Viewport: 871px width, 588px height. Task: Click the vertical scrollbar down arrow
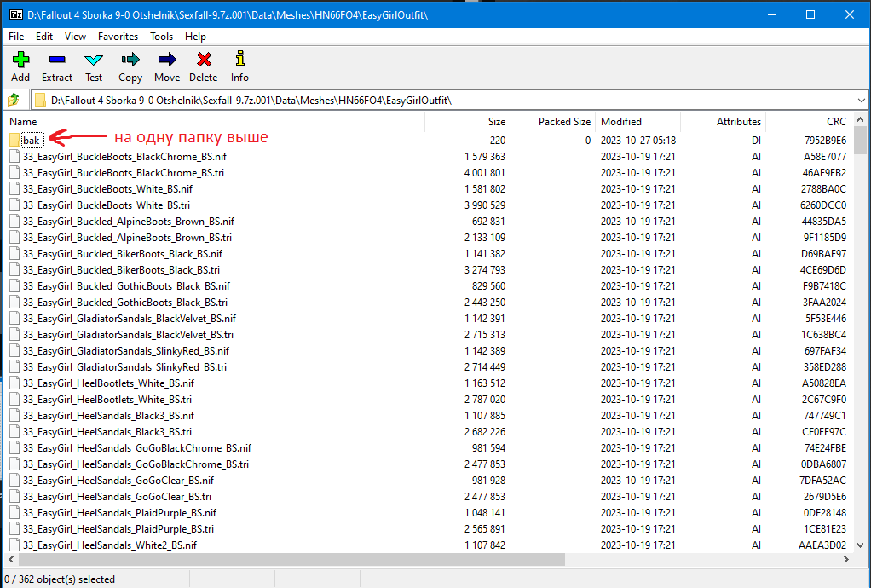861,546
